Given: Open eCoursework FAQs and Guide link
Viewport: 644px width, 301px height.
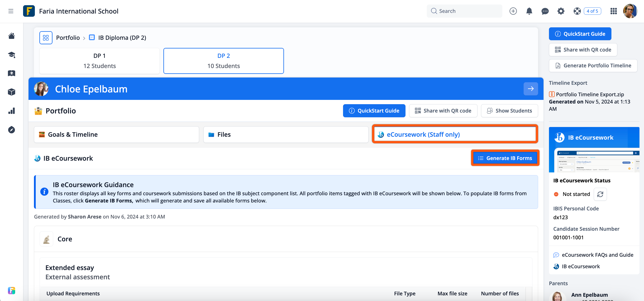Looking at the screenshot, I should (598, 255).
